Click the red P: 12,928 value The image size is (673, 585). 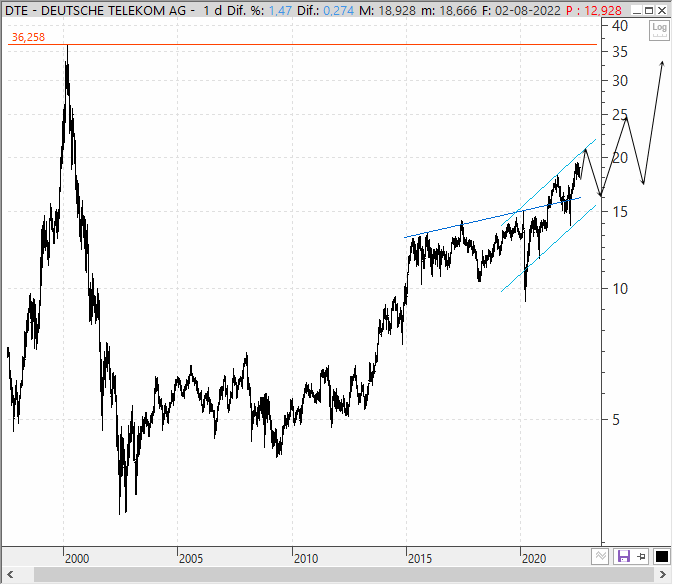pyautogui.click(x=594, y=10)
